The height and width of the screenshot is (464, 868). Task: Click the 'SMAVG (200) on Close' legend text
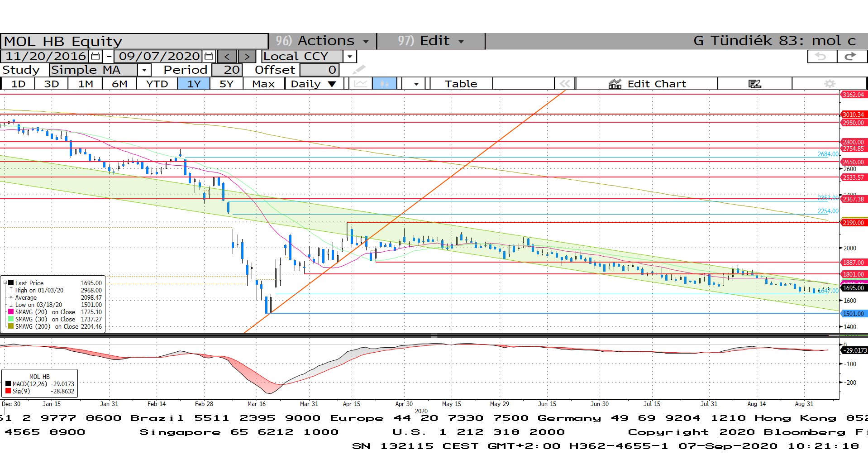(x=47, y=326)
